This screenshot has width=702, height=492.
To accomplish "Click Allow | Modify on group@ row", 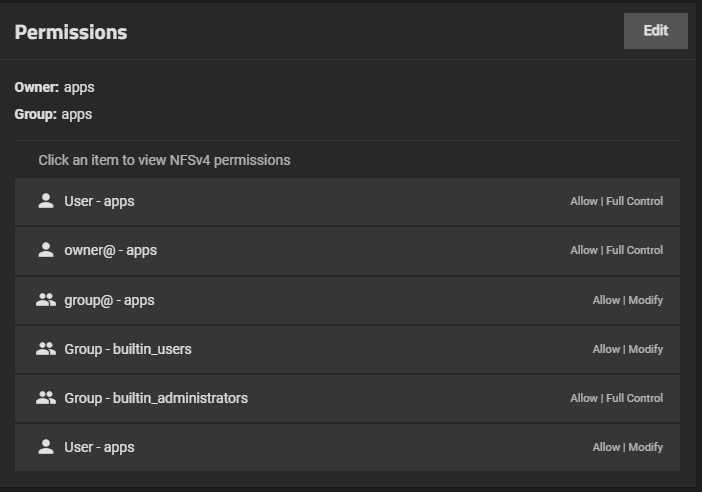I will 628,300.
